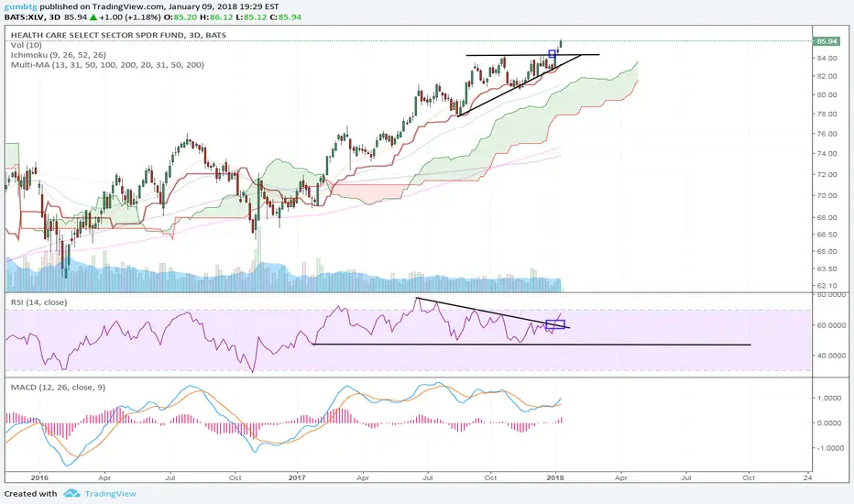
Task: Open the TradingView link at the bottom
Action: (110, 494)
